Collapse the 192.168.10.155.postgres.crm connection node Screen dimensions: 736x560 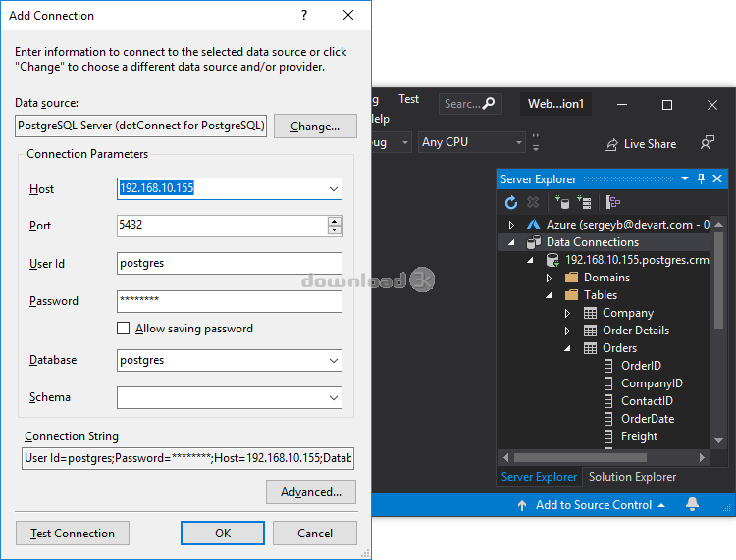pos(530,260)
